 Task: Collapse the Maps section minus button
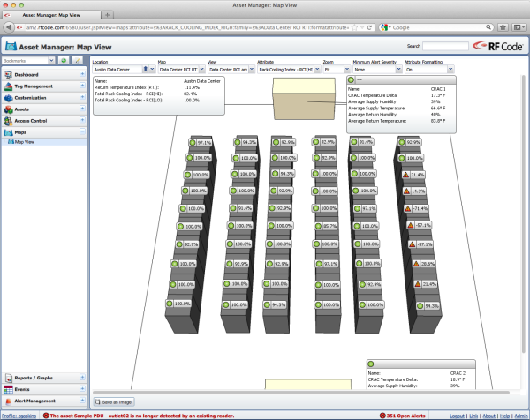82,131
